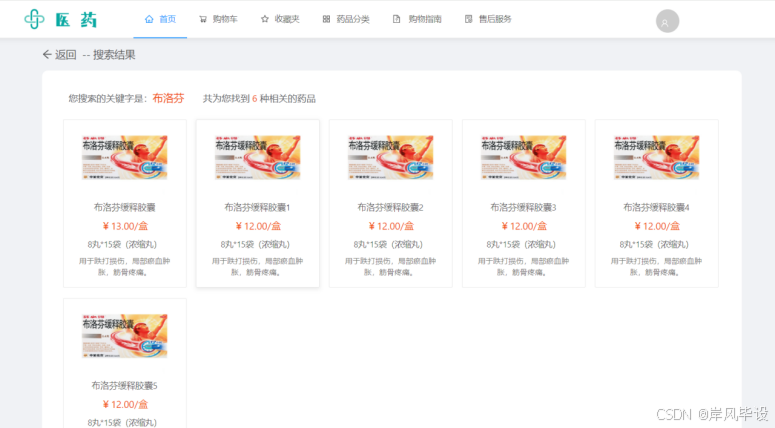Open product image of 布洛芬缓释胶囊4

point(656,157)
